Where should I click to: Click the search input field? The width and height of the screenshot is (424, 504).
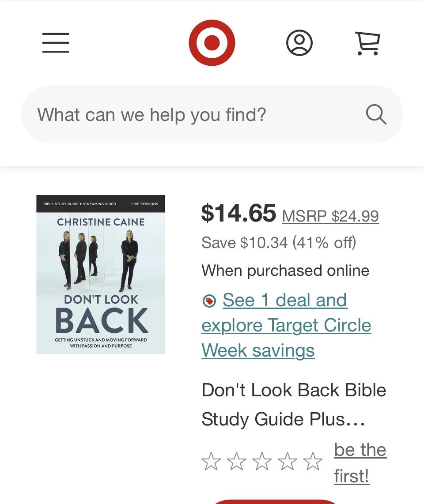pyautogui.click(x=177, y=114)
